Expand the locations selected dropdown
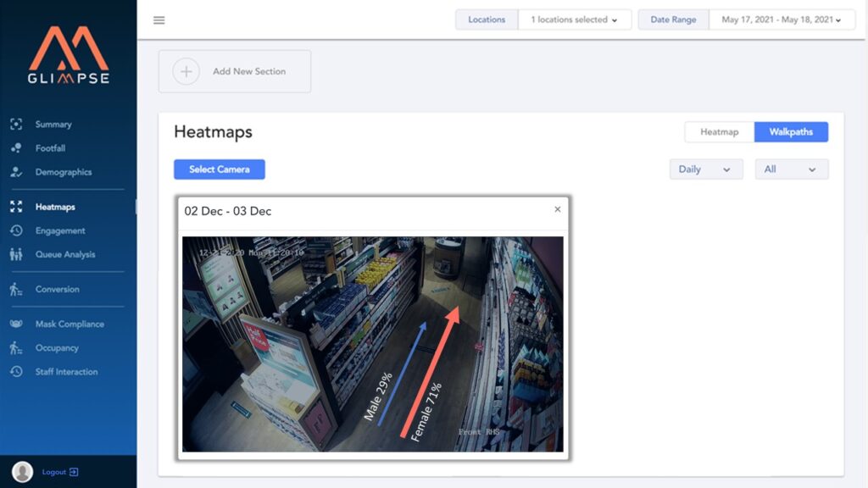Viewport: 868px width, 488px height. point(574,19)
